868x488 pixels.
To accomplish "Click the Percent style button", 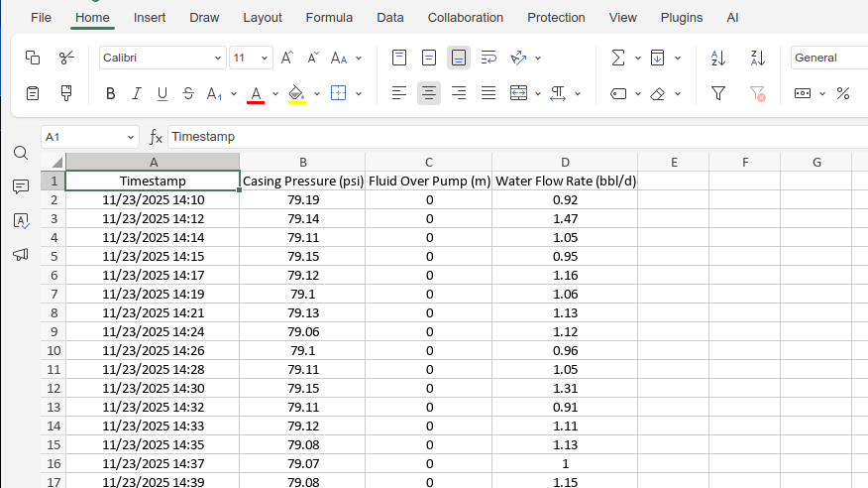I will 843,93.
